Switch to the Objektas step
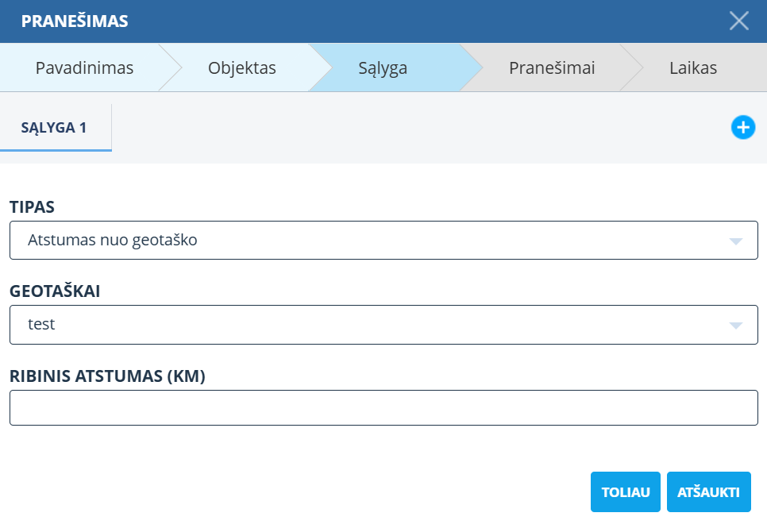Image resolution: width=767 pixels, height=532 pixels. tap(242, 68)
